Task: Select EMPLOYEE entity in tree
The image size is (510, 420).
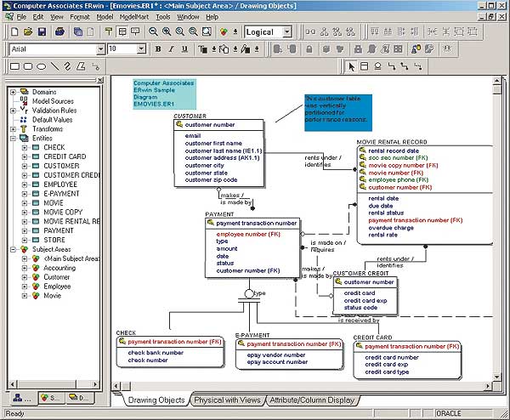Action: [x=60, y=184]
